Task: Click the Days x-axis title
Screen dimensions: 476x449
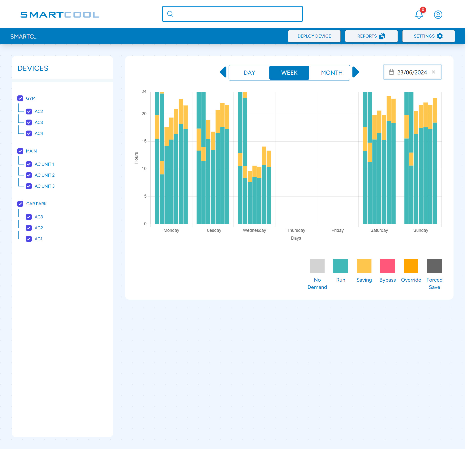Action: [296, 238]
